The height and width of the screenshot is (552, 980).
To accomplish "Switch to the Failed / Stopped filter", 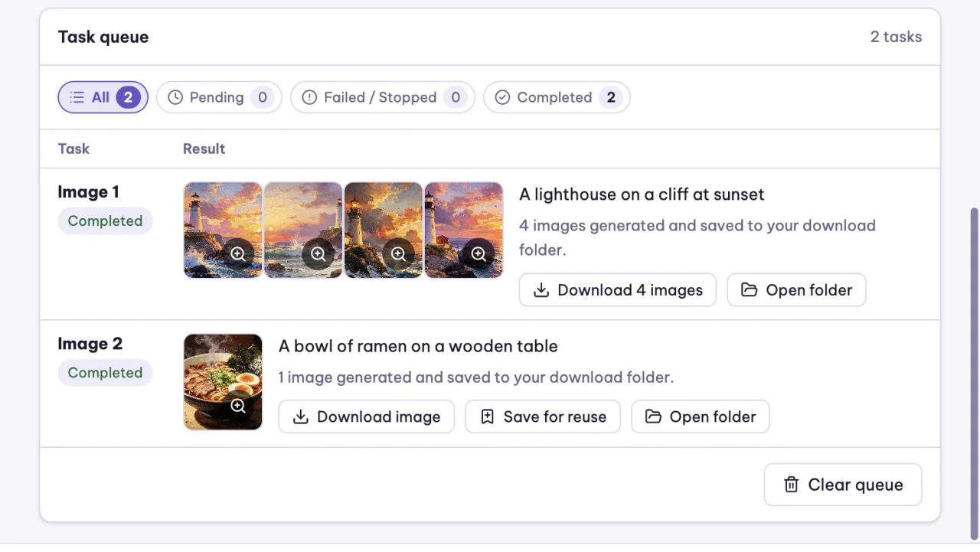I will 383,97.
